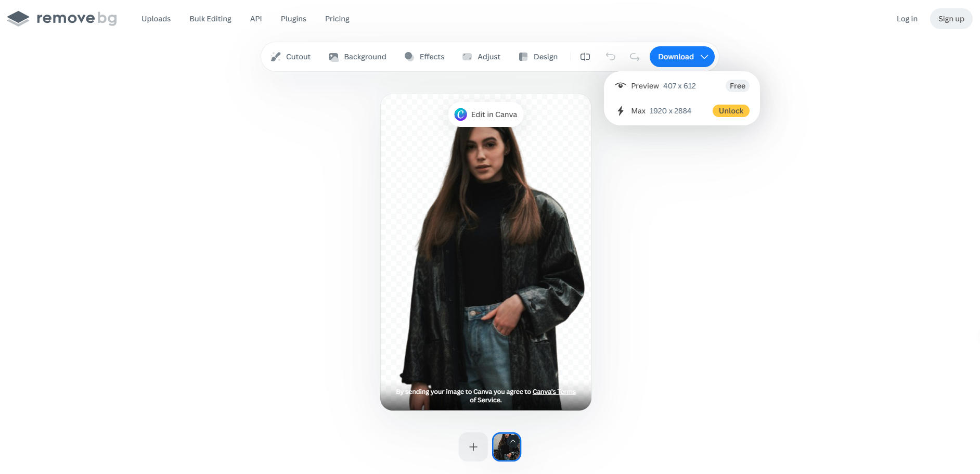The height and width of the screenshot is (474, 980).
Task: Click the Sign up button
Action: [x=951, y=19]
